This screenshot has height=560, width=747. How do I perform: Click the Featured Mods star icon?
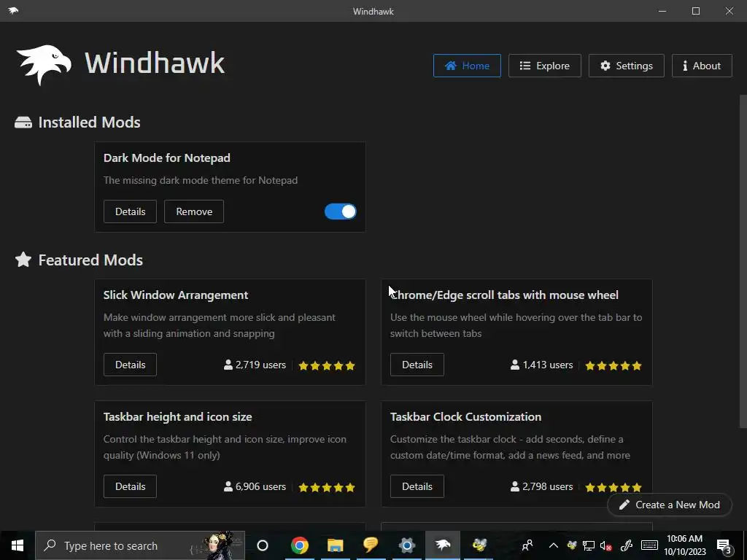(x=23, y=260)
